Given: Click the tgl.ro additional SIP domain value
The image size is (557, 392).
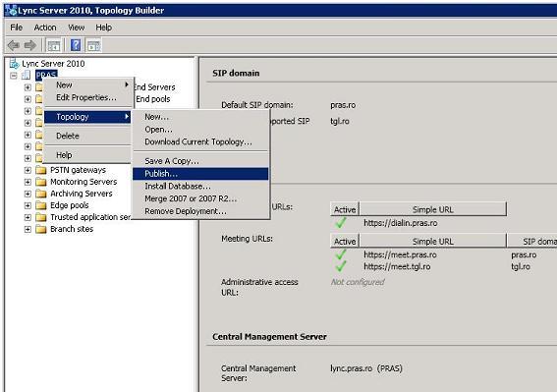Looking at the screenshot, I should click(x=340, y=122).
